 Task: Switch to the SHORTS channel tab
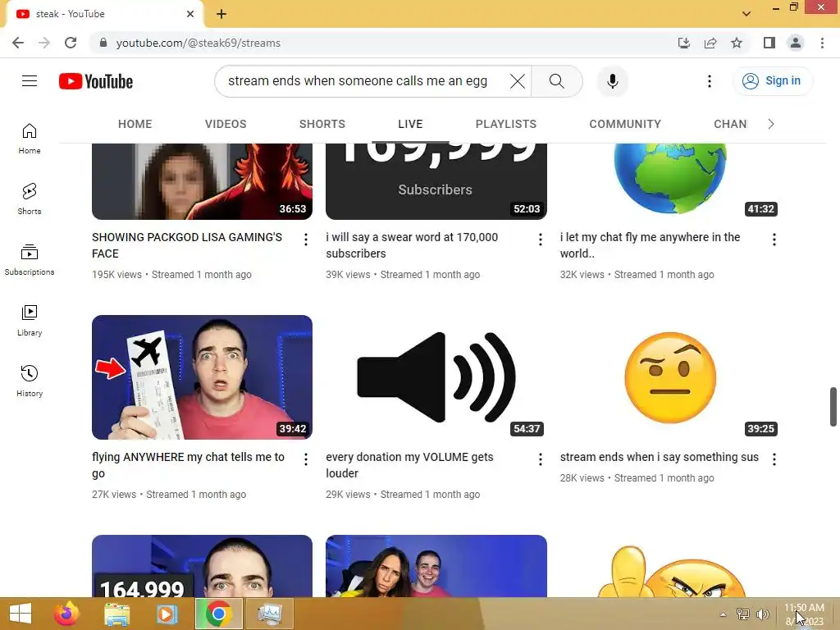tap(322, 125)
